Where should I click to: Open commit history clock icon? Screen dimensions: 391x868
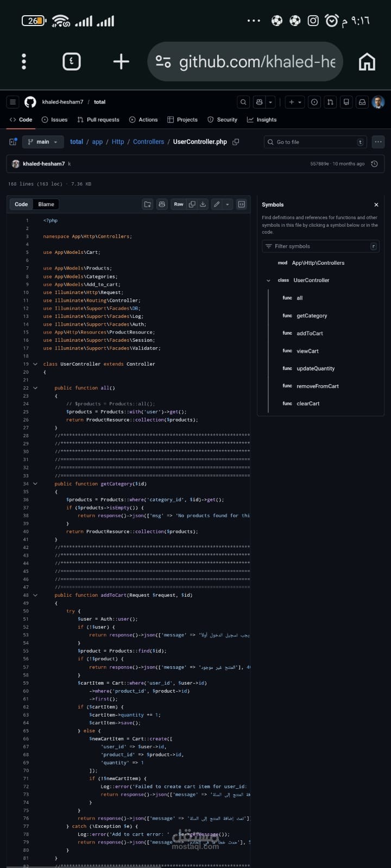tap(374, 164)
